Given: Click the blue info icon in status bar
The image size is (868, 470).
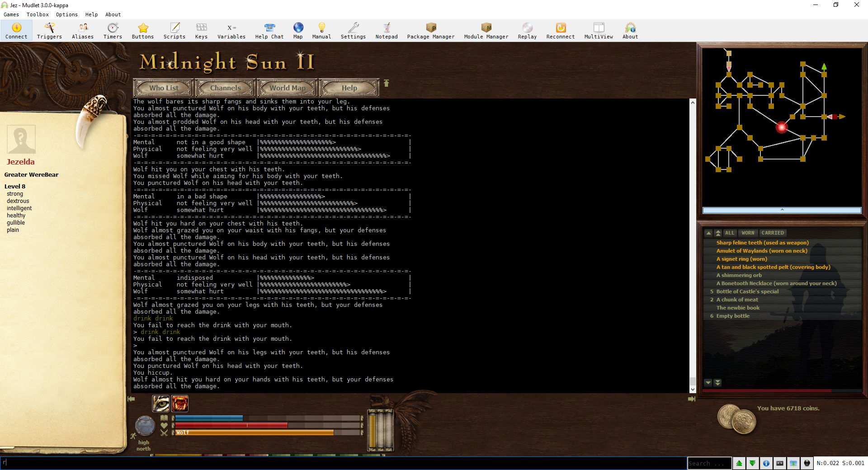Looking at the screenshot, I should click(x=766, y=463).
